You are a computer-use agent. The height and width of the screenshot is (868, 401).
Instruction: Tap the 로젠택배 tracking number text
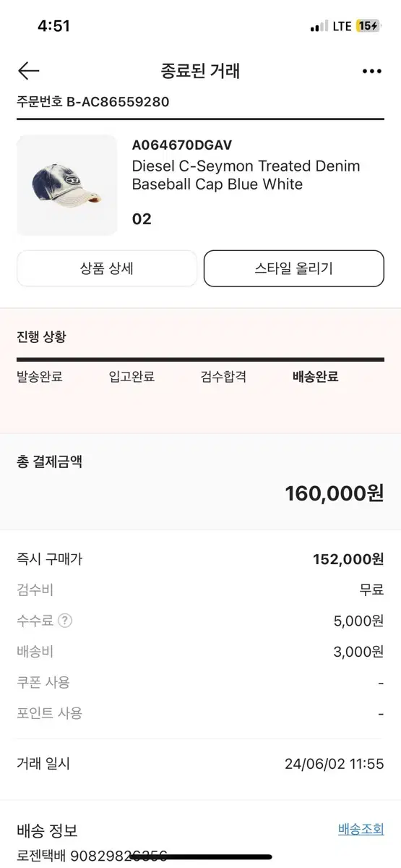tap(92, 856)
